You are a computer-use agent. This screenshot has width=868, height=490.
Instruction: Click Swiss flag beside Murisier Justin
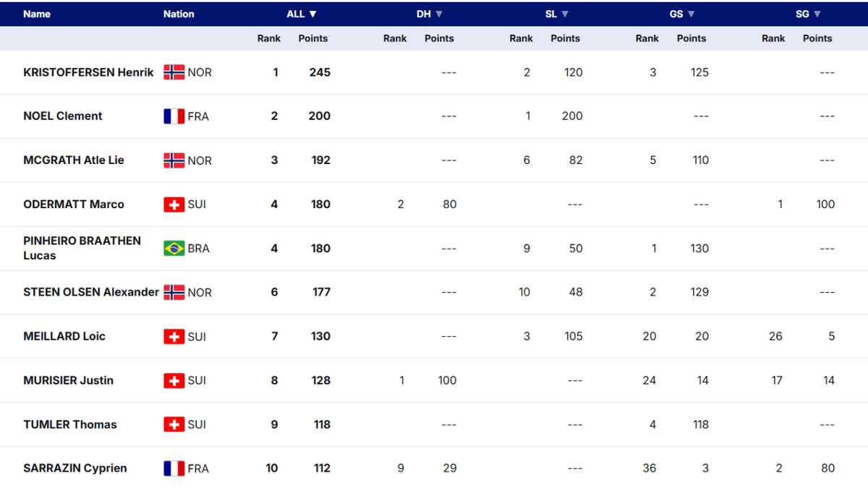pos(174,381)
